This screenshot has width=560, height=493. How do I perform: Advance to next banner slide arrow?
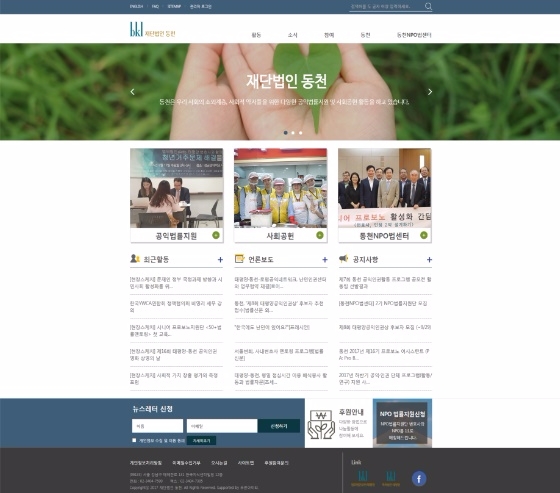(430, 92)
